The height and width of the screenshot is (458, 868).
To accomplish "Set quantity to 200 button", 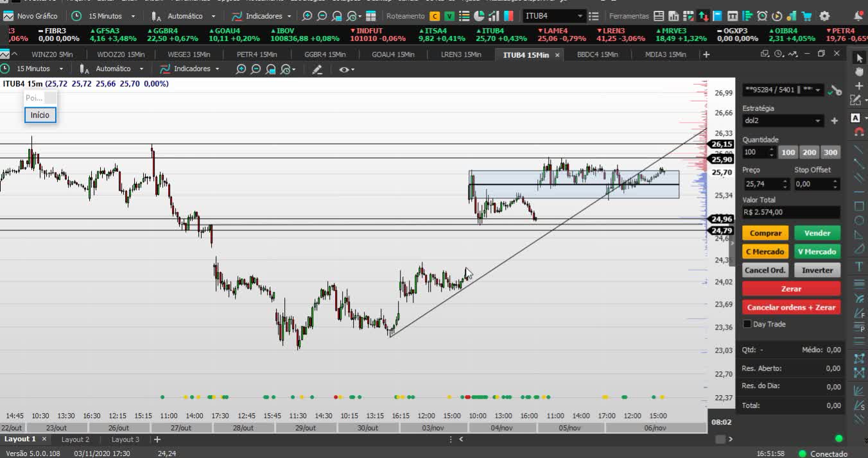I will tap(809, 152).
